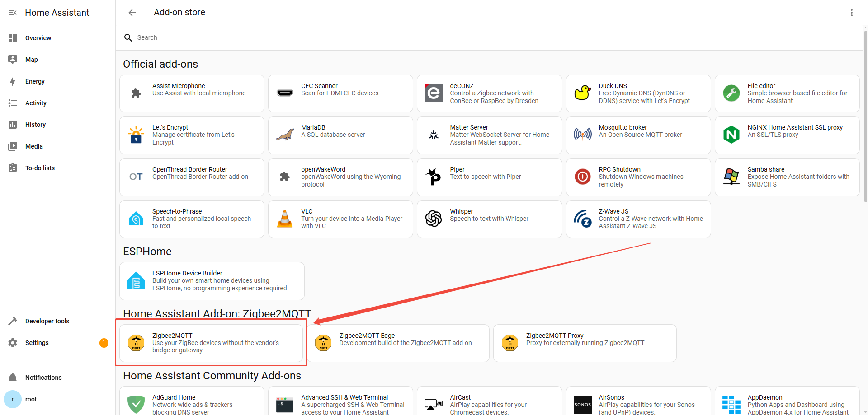The image size is (868, 415).
Task: Click the Mosquitto broker icon
Action: (x=582, y=135)
